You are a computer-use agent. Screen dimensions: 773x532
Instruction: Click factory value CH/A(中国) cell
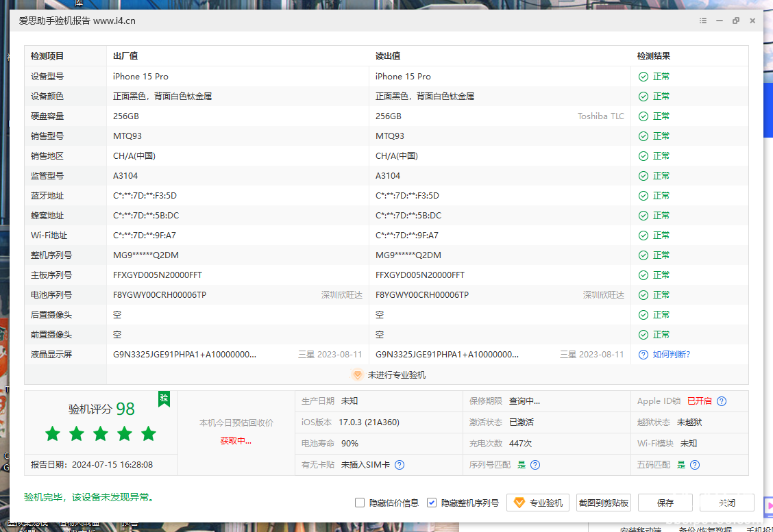point(134,156)
